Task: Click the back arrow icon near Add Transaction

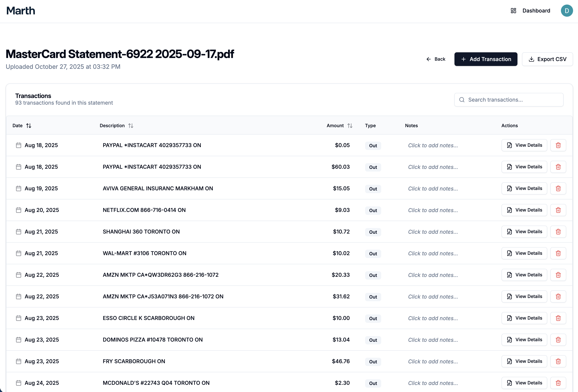Action: [x=428, y=59]
